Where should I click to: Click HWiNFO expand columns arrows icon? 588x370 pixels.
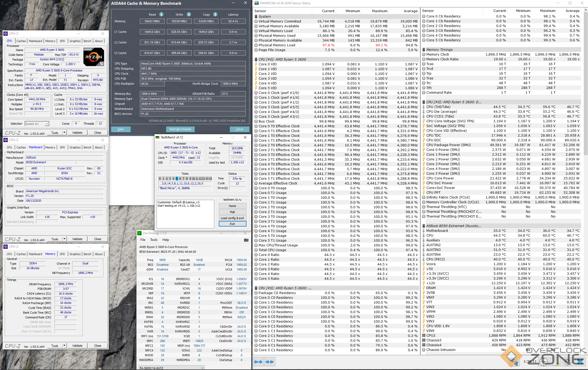pos(258,362)
